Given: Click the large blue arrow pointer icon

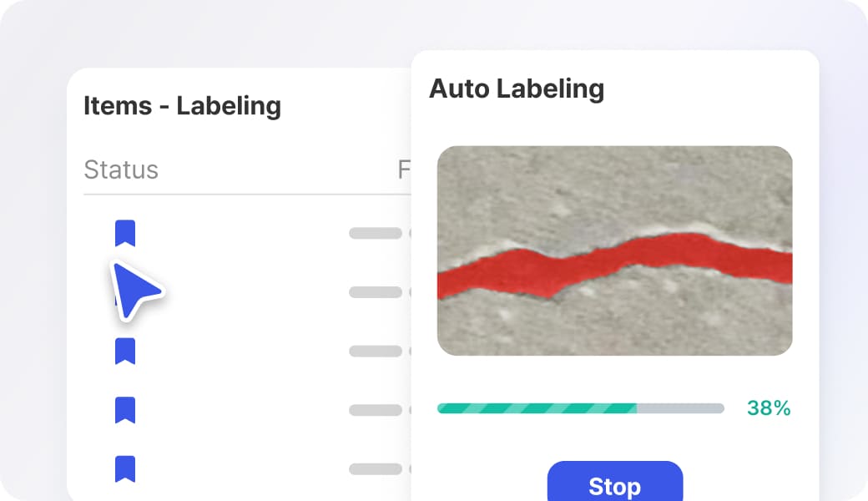Looking at the screenshot, I should (135, 290).
